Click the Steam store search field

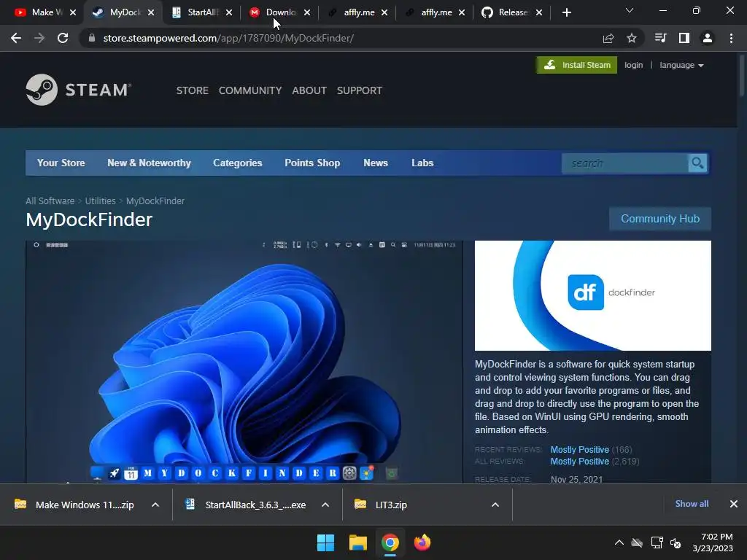[625, 163]
